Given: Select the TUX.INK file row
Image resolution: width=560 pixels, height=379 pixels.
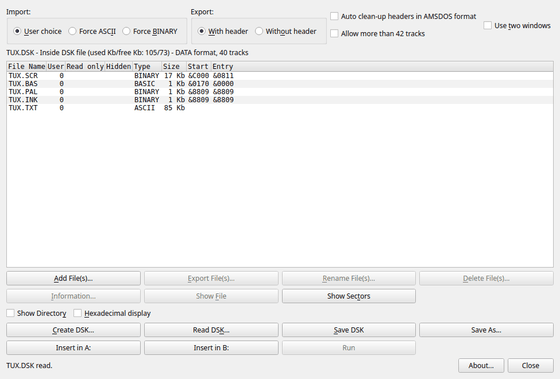Looking at the screenshot, I should pos(280,100).
